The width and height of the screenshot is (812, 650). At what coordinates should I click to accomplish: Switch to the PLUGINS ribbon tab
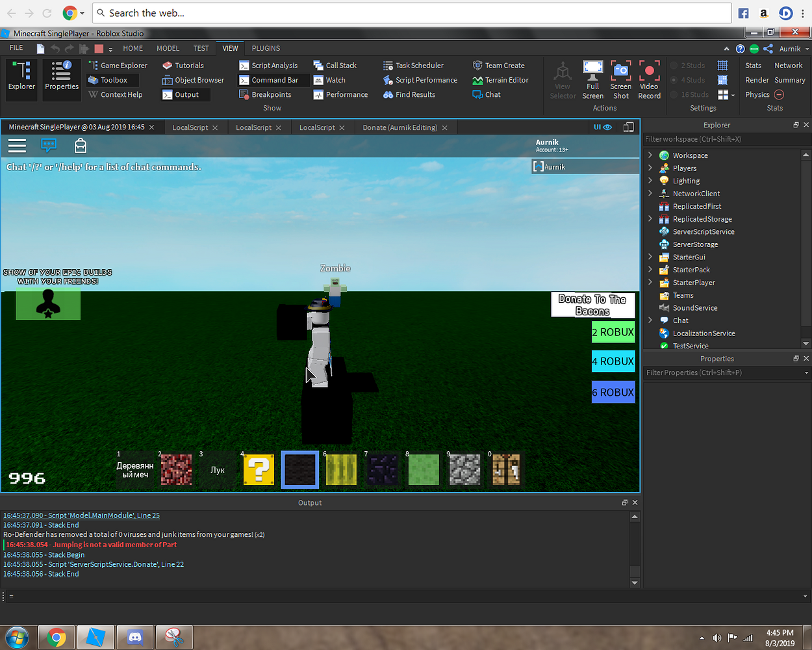coord(265,48)
